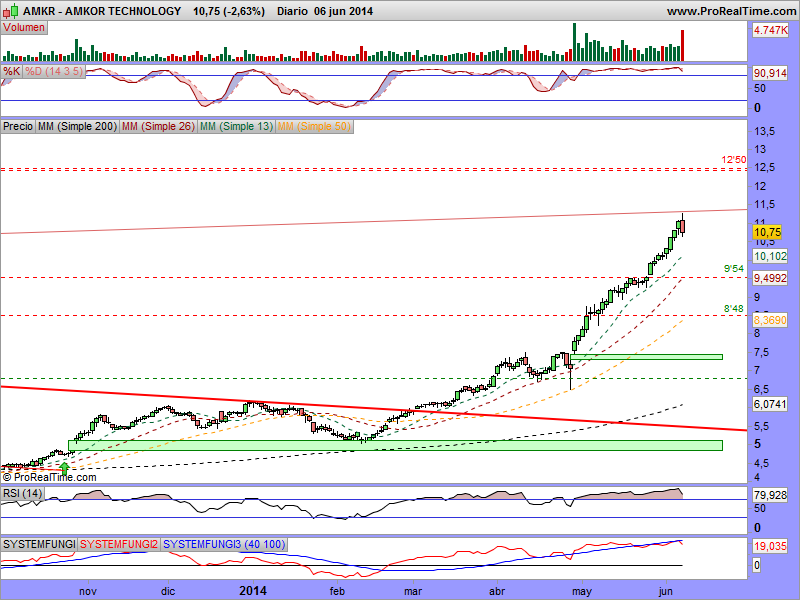Image resolution: width=800 pixels, height=600 pixels.
Task: Click the feb label on the time axis
Action: coord(337,591)
